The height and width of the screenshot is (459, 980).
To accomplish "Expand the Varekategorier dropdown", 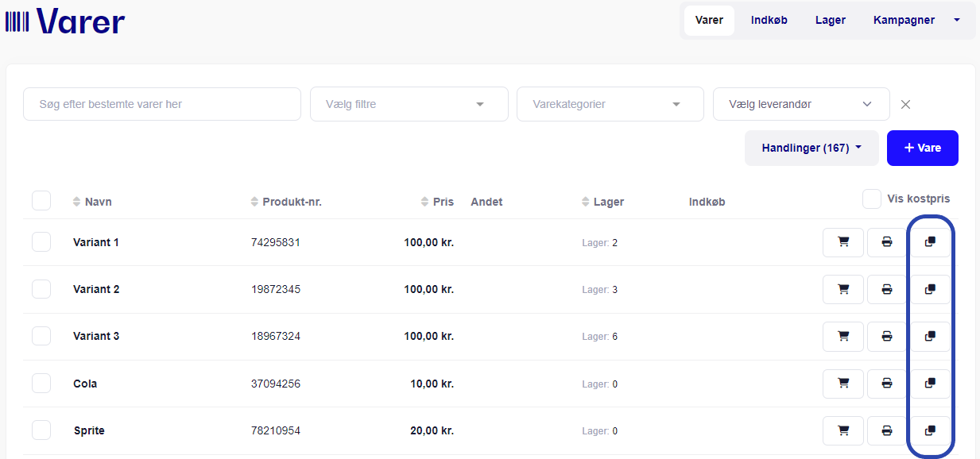I will (610, 104).
